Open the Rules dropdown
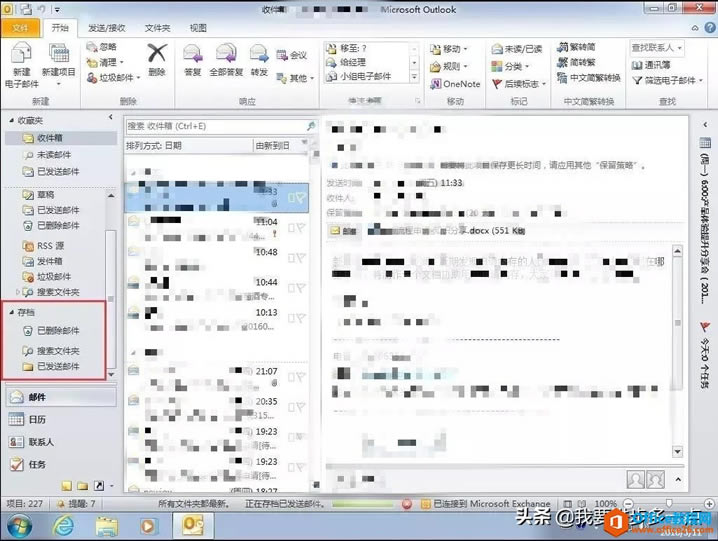 (449, 66)
